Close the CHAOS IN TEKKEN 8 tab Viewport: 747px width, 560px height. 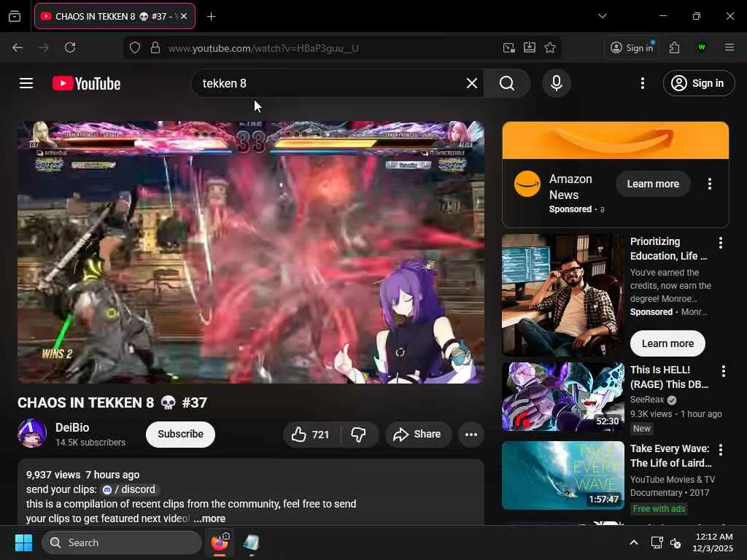coord(184,16)
